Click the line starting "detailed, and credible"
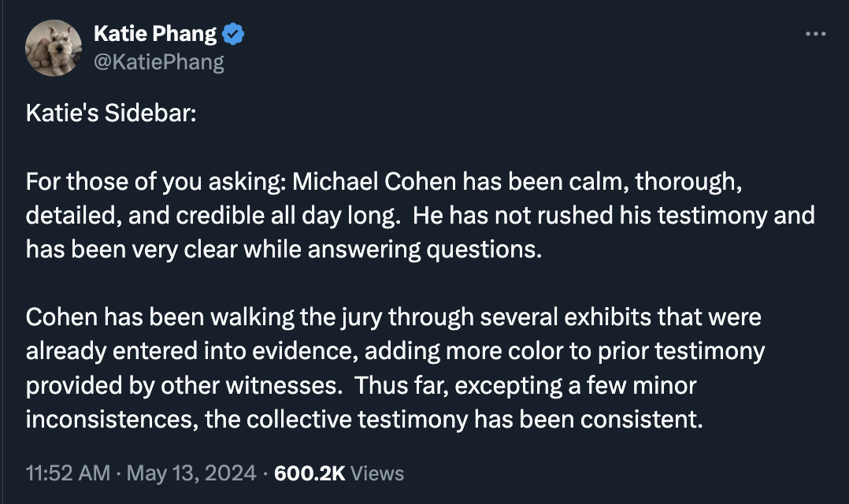849x504 pixels. tap(421, 216)
